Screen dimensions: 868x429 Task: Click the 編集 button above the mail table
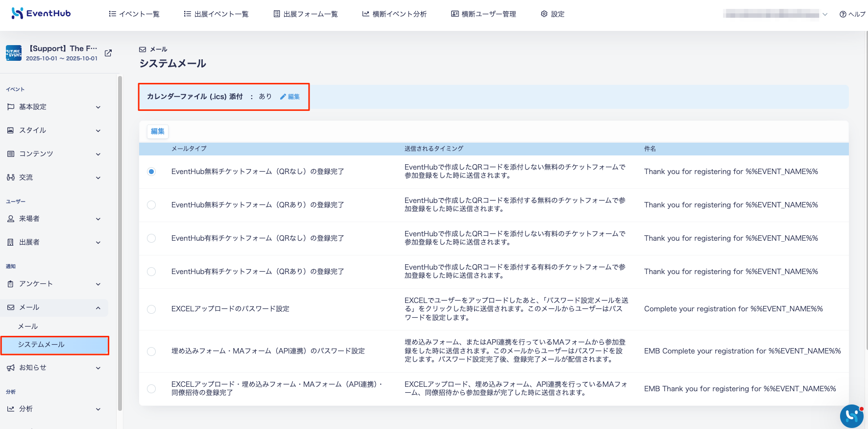158,131
